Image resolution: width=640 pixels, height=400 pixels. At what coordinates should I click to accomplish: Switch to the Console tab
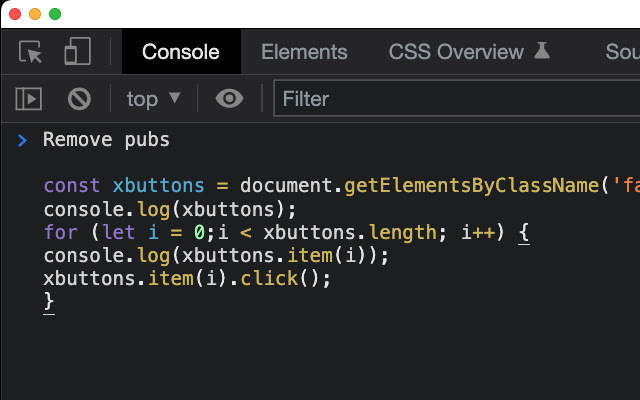181,52
